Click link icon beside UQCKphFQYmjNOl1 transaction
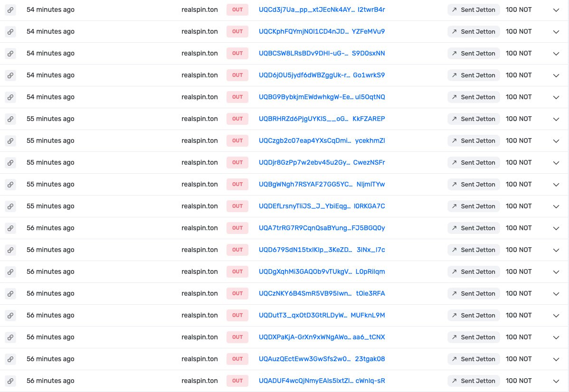The height and width of the screenshot is (392, 569). [10, 31]
